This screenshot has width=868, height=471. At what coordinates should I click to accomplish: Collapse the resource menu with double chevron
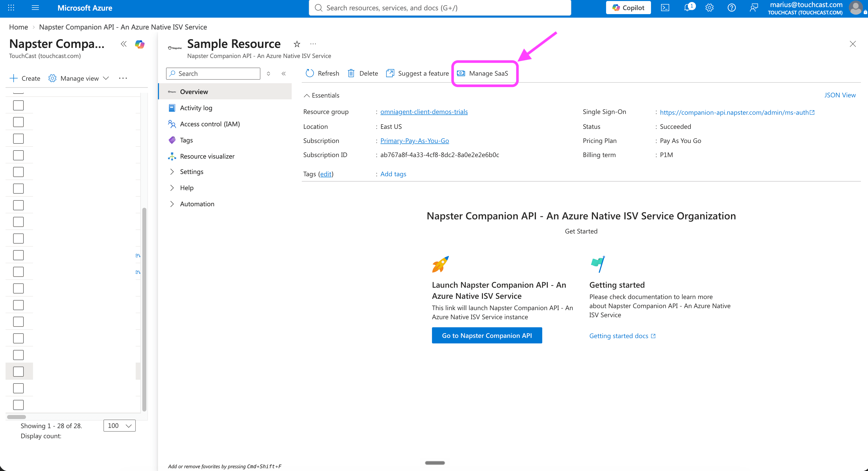pyautogui.click(x=284, y=73)
